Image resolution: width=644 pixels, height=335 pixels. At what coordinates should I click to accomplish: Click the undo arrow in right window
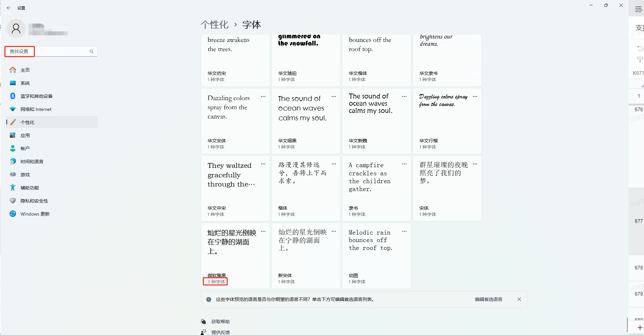(640, 48)
